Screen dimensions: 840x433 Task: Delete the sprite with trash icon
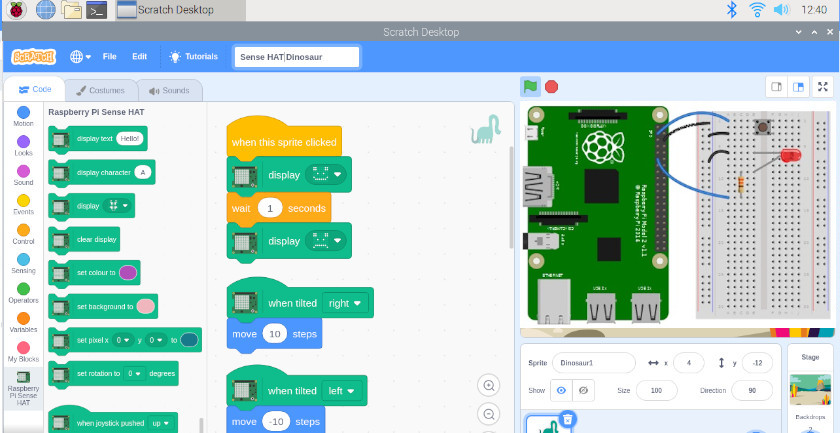click(568, 419)
